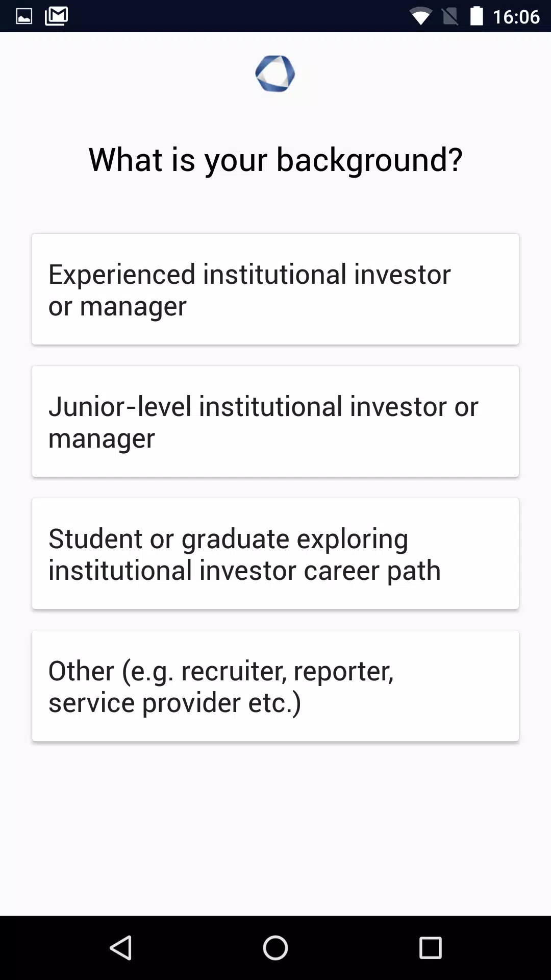Tap the Android back navigation icon
The height and width of the screenshot is (980, 551).
(x=121, y=948)
